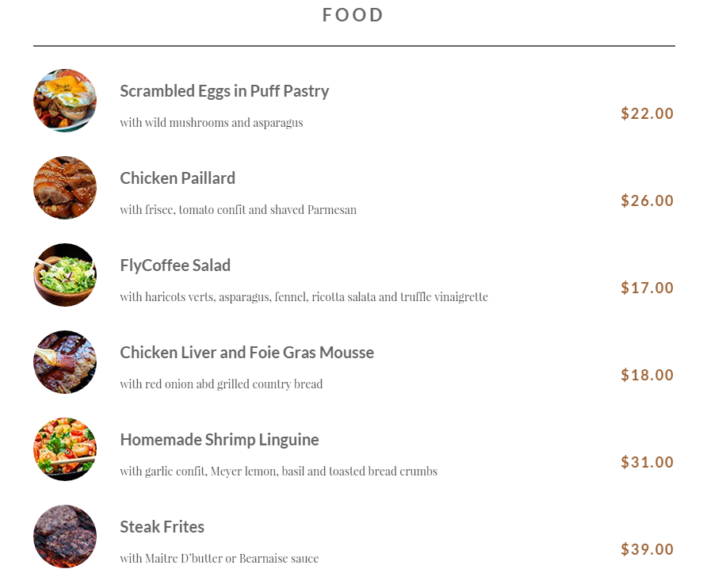The height and width of the screenshot is (588, 703).
Task: Open the Homemade Shrimp Linguine heading
Action: [220, 440]
